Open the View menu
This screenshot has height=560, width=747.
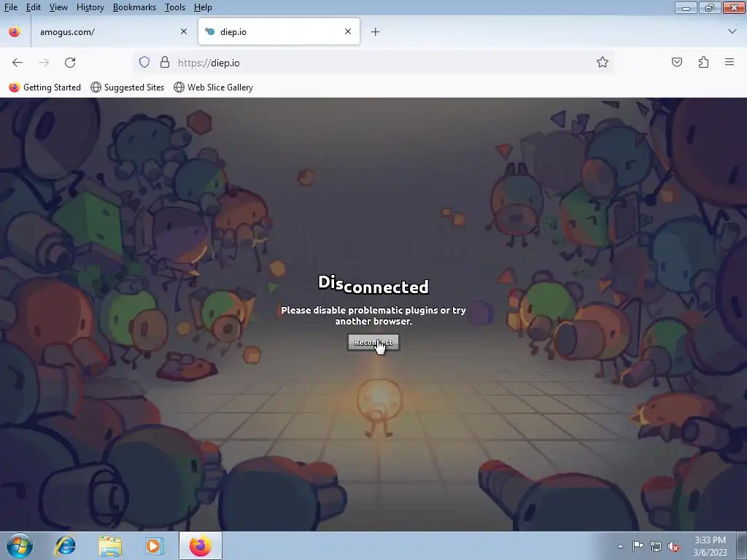click(x=58, y=7)
